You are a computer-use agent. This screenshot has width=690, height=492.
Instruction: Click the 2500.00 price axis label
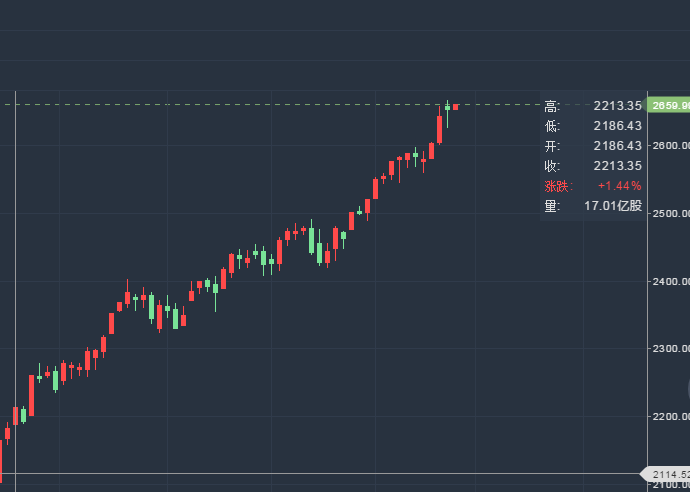point(671,213)
